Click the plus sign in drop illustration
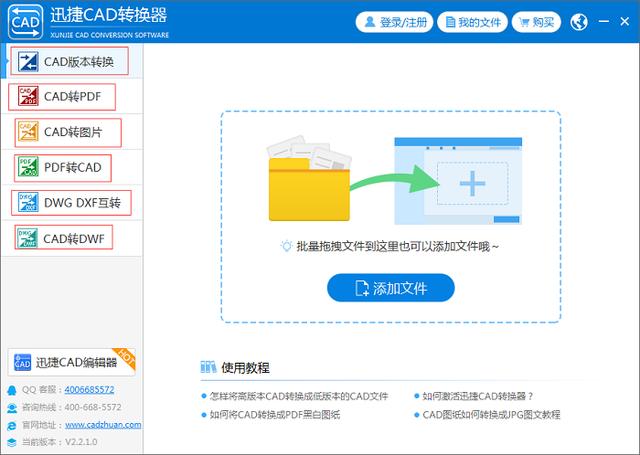Viewport: 640px width, 455px height. point(472,183)
